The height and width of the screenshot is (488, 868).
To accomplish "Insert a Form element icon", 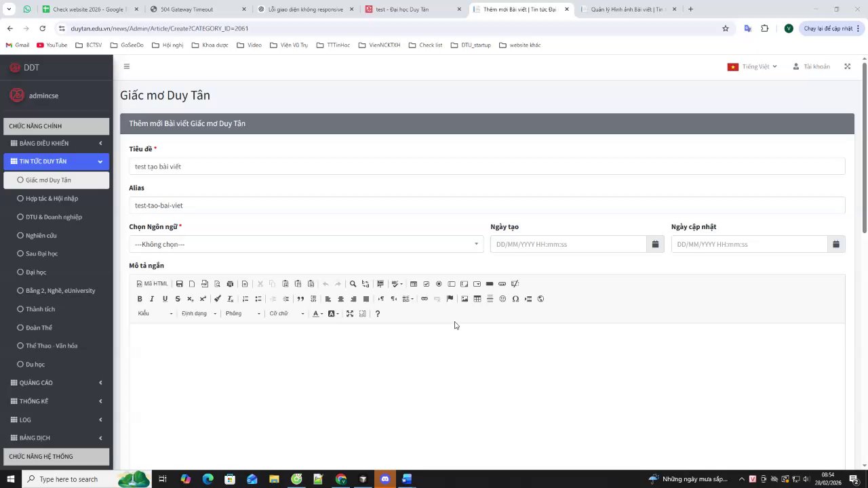I will tap(414, 284).
